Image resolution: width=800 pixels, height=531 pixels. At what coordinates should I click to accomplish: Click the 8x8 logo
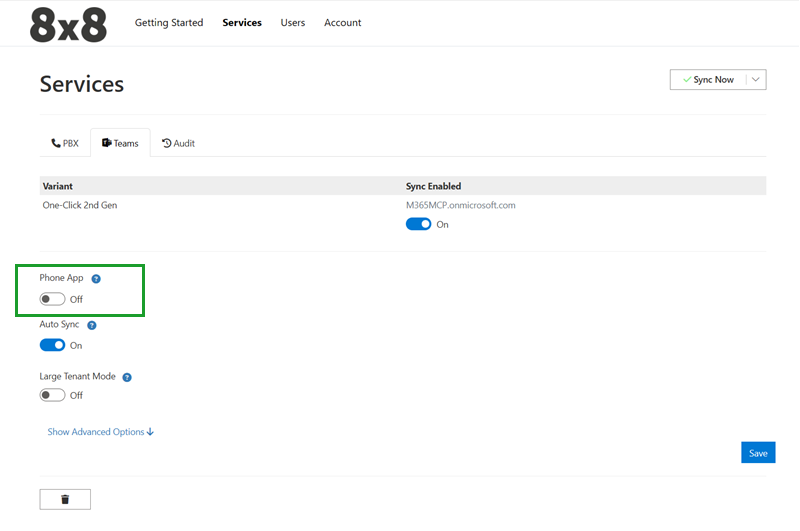[68, 23]
